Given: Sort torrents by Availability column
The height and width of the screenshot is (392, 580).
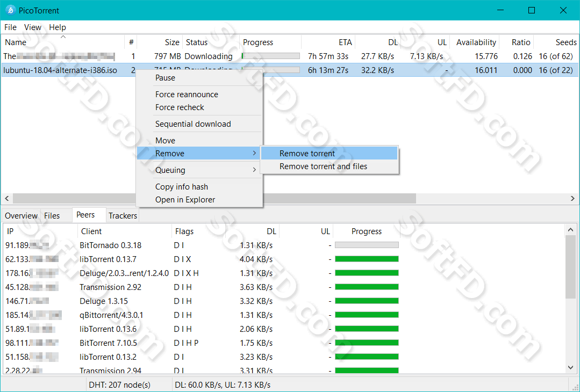Looking at the screenshot, I should pos(475,42).
